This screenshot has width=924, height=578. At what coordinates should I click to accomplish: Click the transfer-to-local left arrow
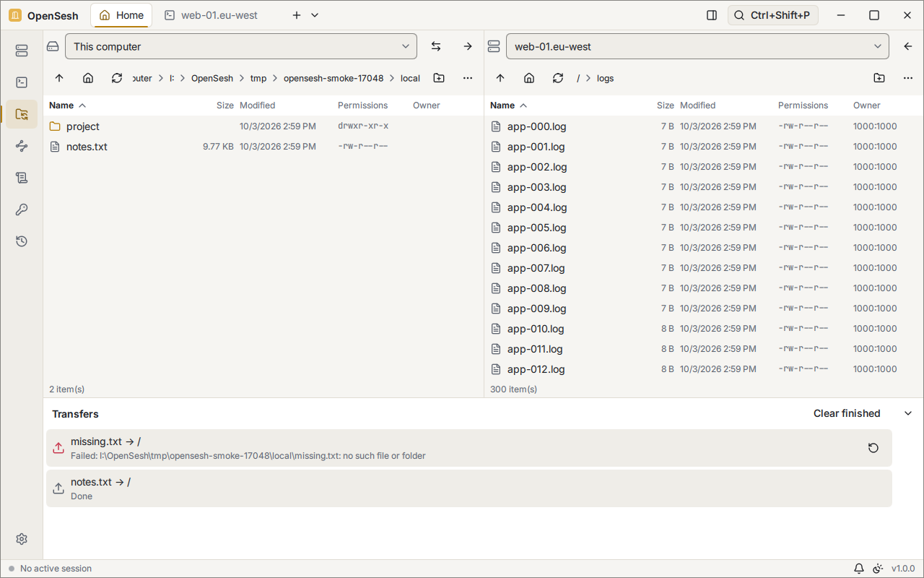[x=908, y=46]
